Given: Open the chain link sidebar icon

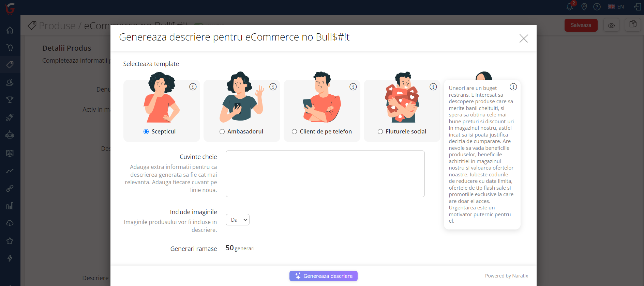Looking at the screenshot, I should pos(10,188).
